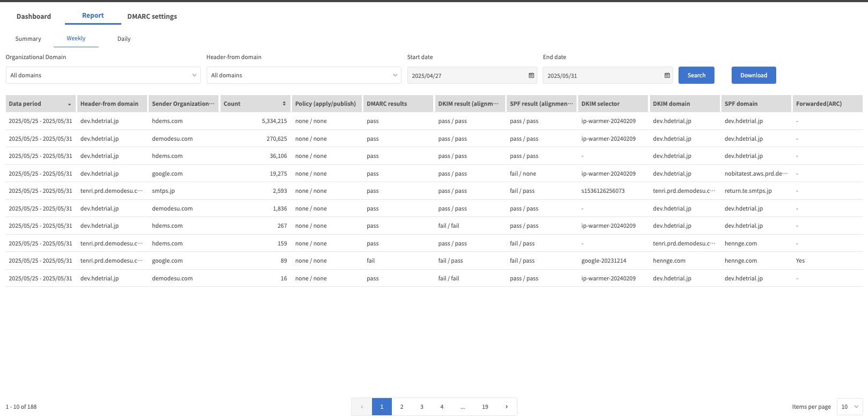Click the SPF result column header
Image resolution: width=868 pixels, height=419 pixels.
click(x=541, y=104)
